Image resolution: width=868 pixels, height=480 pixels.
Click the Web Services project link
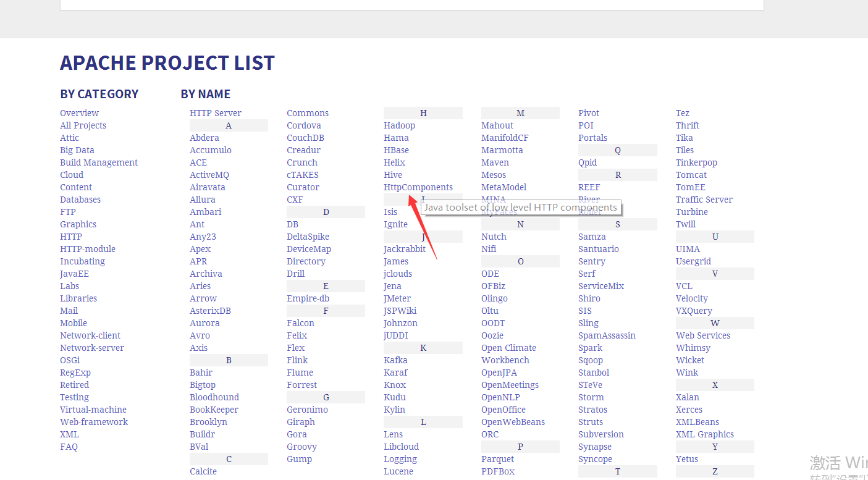coord(703,335)
